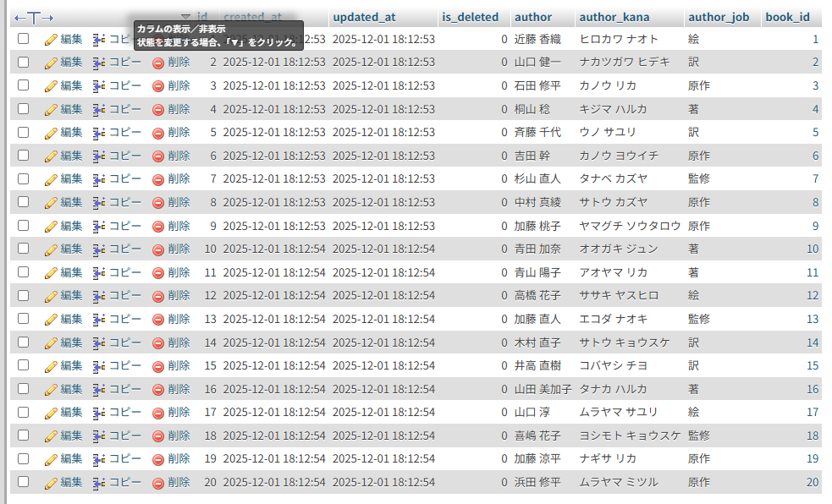The image size is (832, 504).
Task: Open the column visibility ▼ arrow
Action: pos(186,17)
